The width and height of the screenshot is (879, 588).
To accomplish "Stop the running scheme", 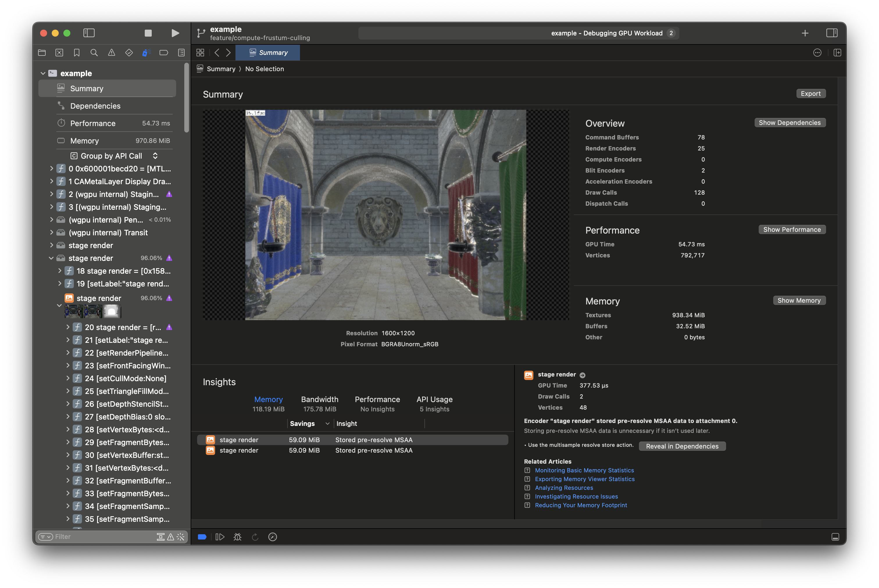I will coord(148,33).
